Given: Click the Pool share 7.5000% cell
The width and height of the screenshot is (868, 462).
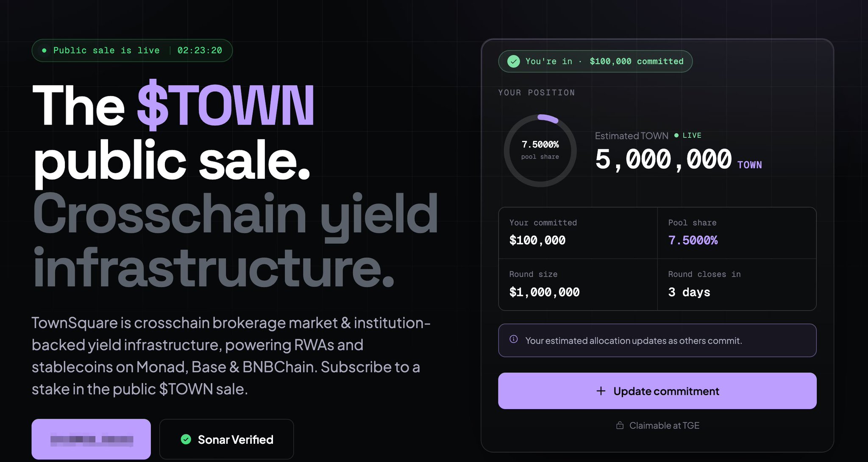Looking at the screenshot, I should (737, 233).
